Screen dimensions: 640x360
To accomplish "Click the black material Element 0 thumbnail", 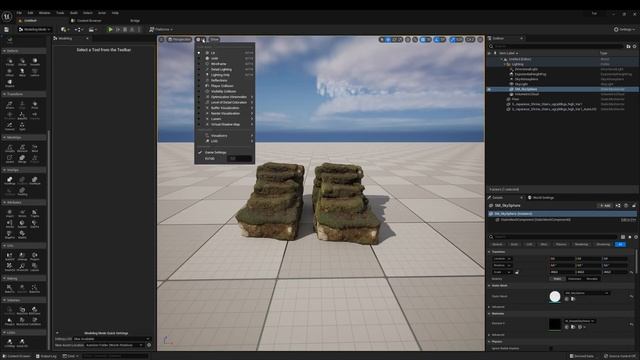I will [555, 324].
